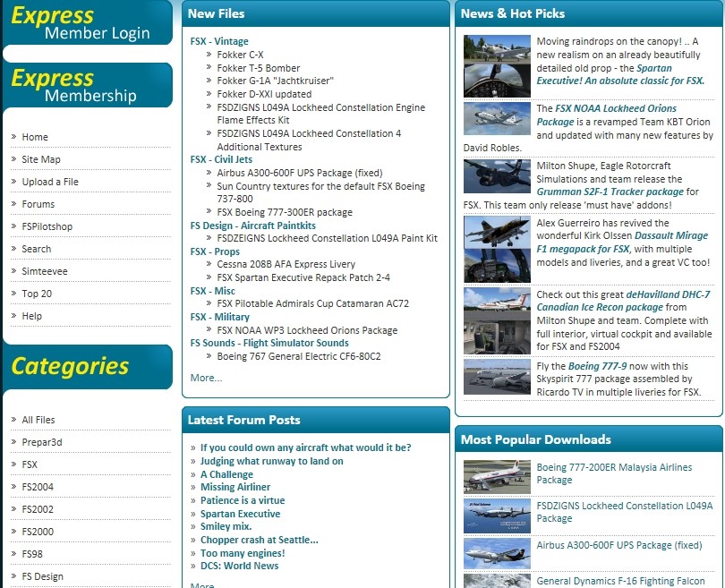The height and width of the screenshot is (588, 725).
Task: Open the Constellation Engine Flame Effects Kit
Action: pyautogui.click(x=321, y=114)
